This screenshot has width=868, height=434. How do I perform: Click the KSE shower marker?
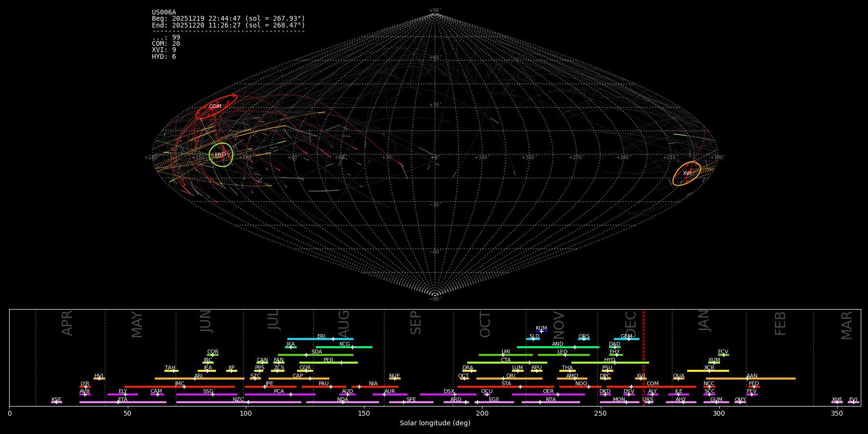(x=56, y=402)
